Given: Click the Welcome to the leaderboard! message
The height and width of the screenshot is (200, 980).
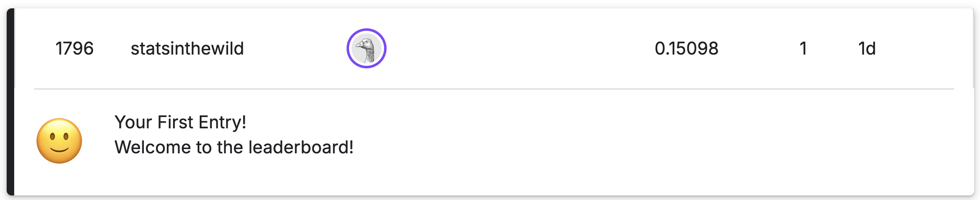Looking at the screenshot, I should (234, 147).
